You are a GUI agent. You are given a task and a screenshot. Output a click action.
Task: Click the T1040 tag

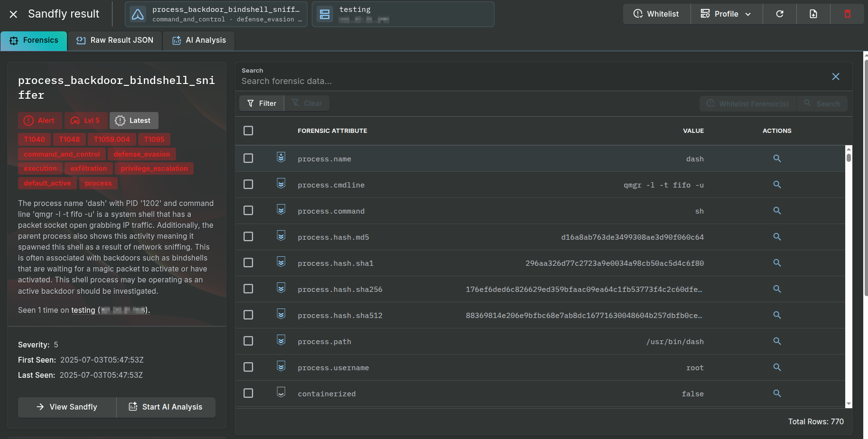tap(34, 140)
